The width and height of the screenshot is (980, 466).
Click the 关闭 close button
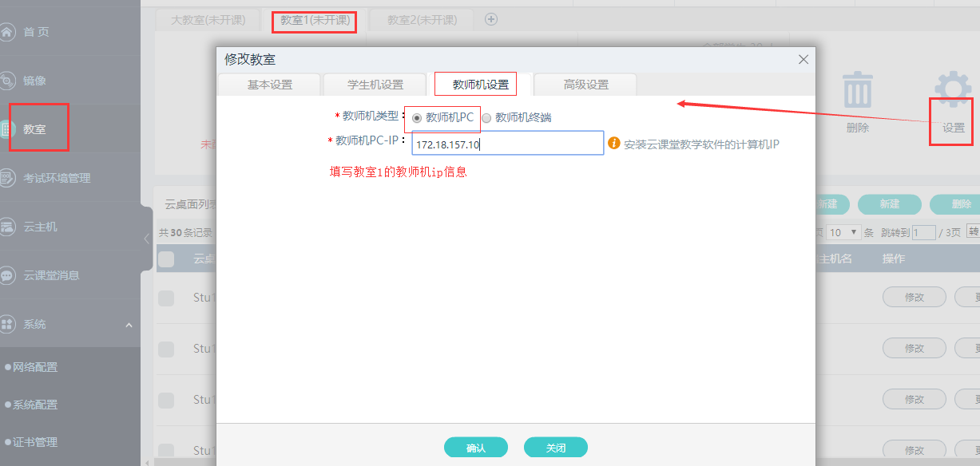point(555,448)
